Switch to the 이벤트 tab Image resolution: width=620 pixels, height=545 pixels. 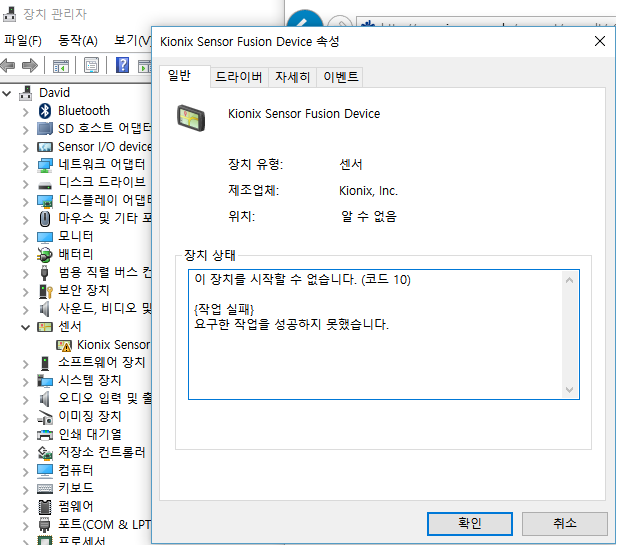click(340, 77)
